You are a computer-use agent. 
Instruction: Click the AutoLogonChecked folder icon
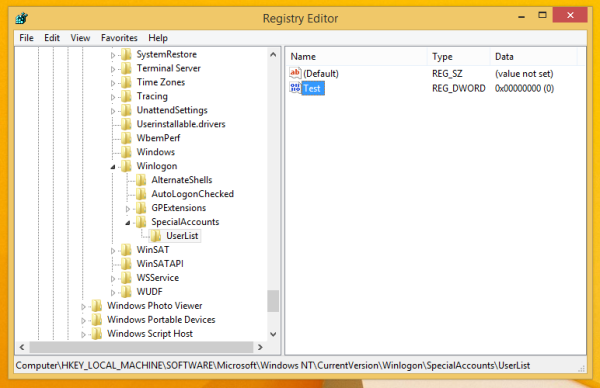(141, 194)
